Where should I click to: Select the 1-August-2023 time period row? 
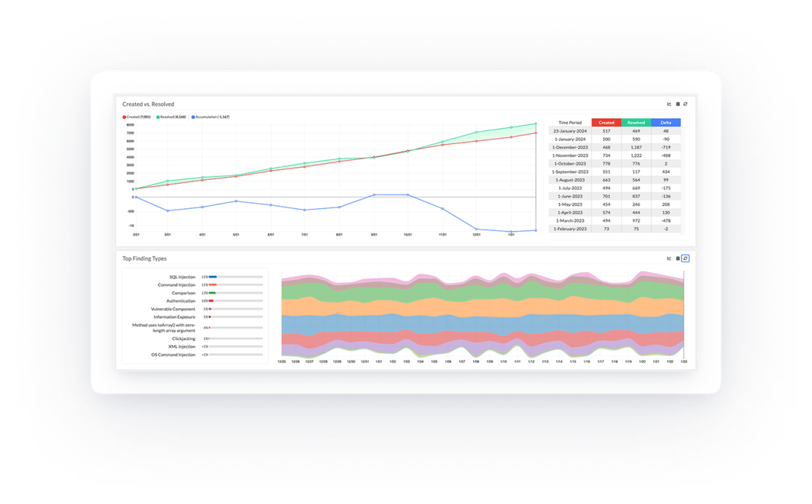(x=614, y=180)
